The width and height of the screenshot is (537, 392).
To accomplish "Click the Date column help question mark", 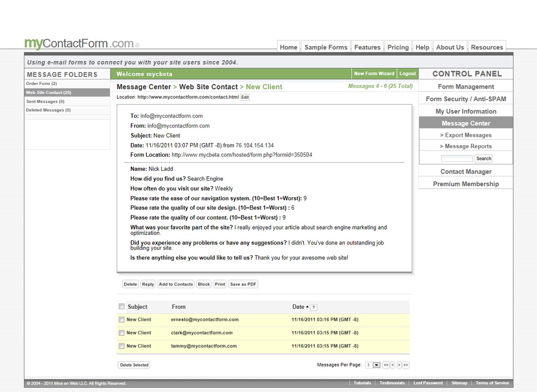I will (x=314, y=308).
